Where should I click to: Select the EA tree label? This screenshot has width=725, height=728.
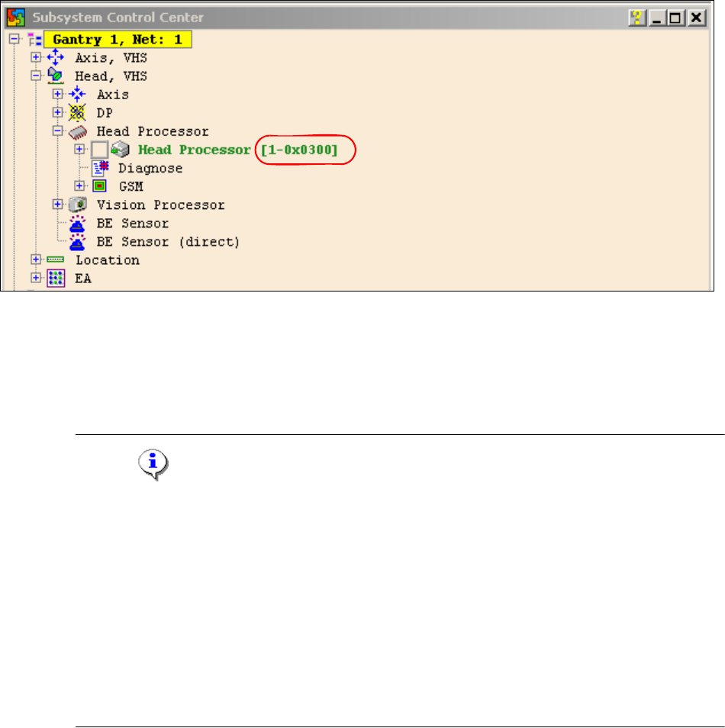click(83, 279)
